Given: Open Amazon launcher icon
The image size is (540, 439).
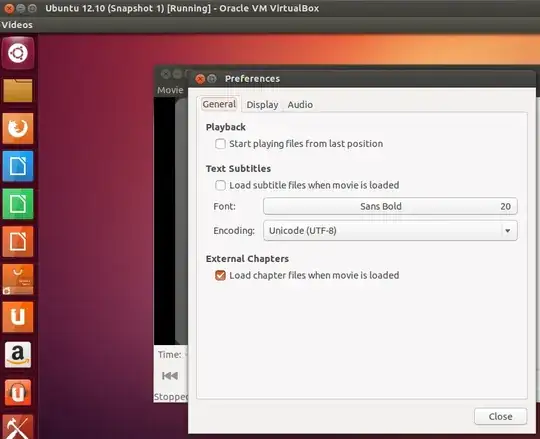Looking at the screenshot, I should pyautogui.click(x=18, y=355).
